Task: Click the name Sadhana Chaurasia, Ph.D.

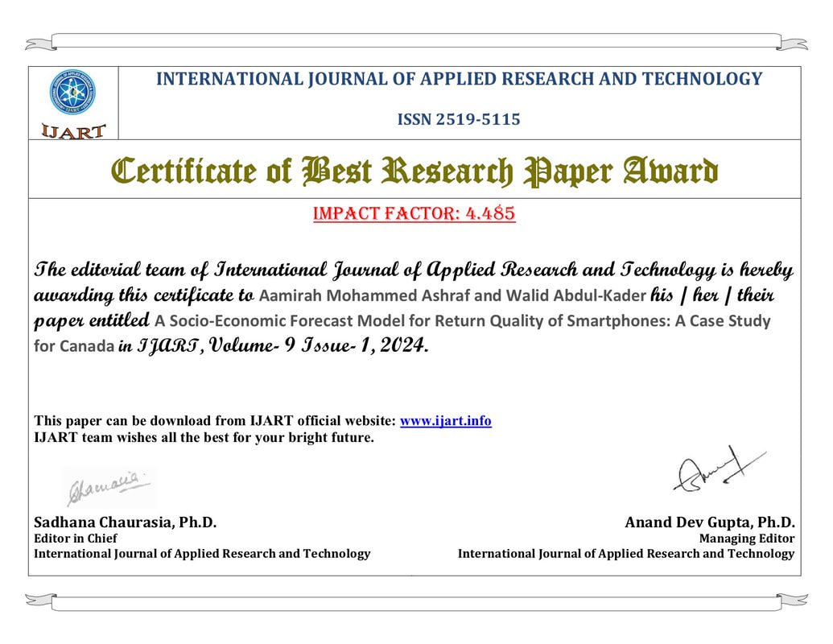Action: 126,522
